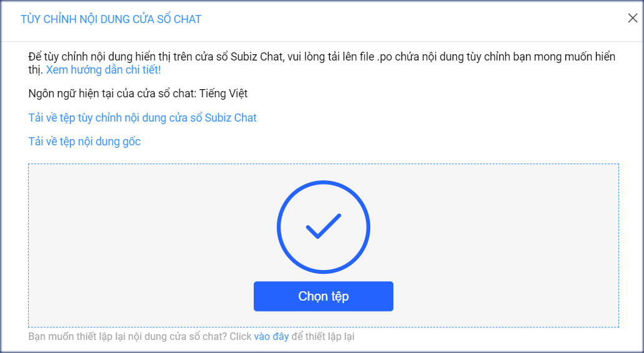Download the Subiz Chat customization file link
This screenshot has width=644, height=353.
[142, 118]
